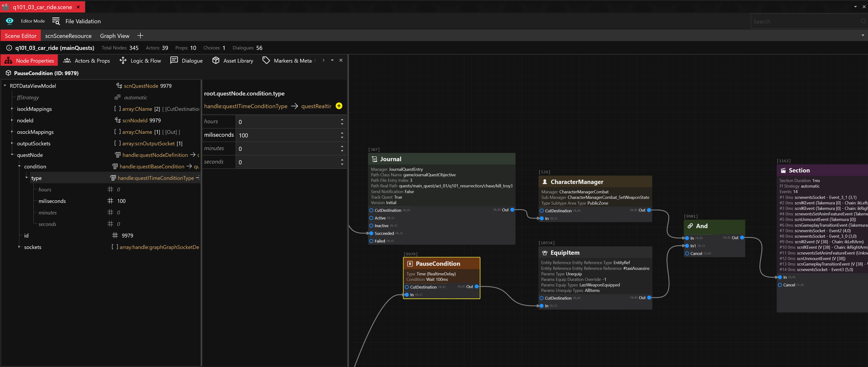The image size is (868, 367).
Task: Expand the sockets tree item
Action: (x=19, y=247)
